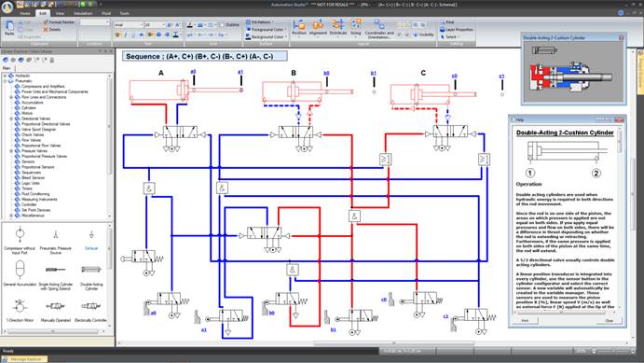This screenshot has height=363, width=644.
Task: Switch to the Simulation ribbon tab
Action: (83, 14)
